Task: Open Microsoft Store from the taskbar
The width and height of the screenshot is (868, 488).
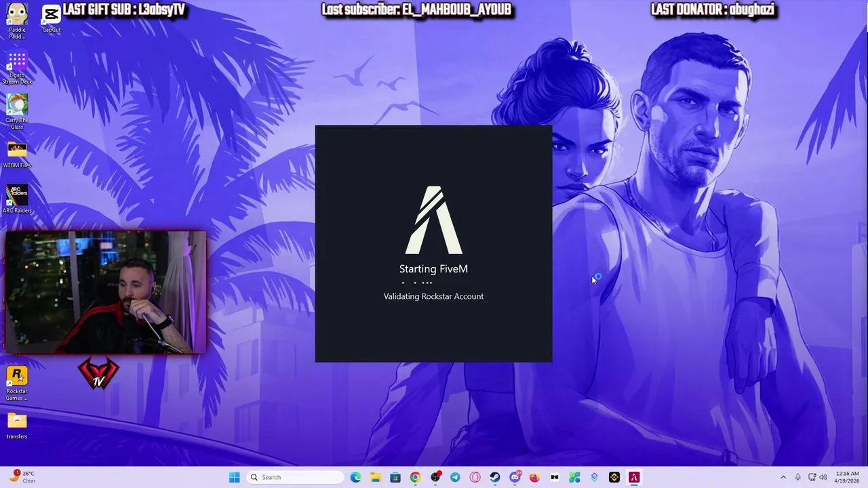Action: coord(395,477)
